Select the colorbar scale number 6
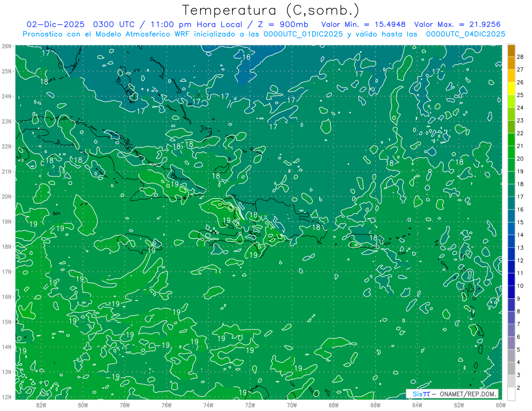 519,337
